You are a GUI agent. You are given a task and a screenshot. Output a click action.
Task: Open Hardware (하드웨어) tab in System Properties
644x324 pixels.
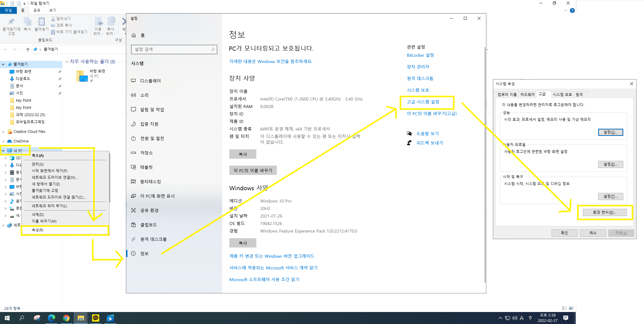pos(527,94)
